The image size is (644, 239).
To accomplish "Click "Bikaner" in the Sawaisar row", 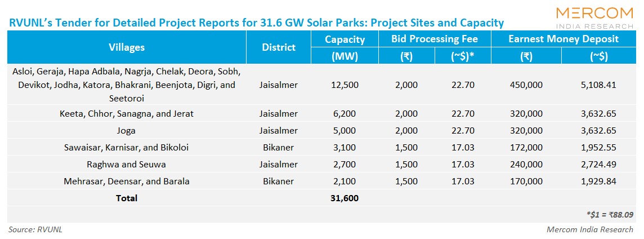I will [279, 147].
